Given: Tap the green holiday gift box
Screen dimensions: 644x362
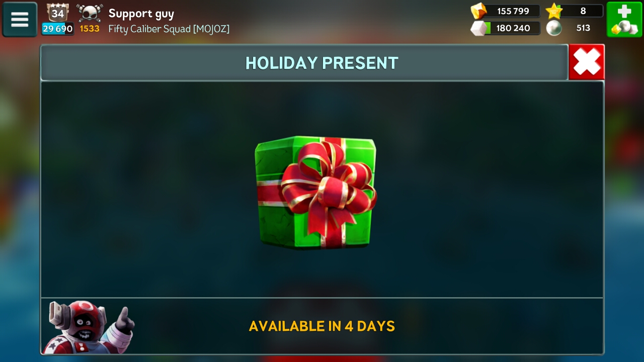Looking at the screenshot, I should tap(316, 192).
